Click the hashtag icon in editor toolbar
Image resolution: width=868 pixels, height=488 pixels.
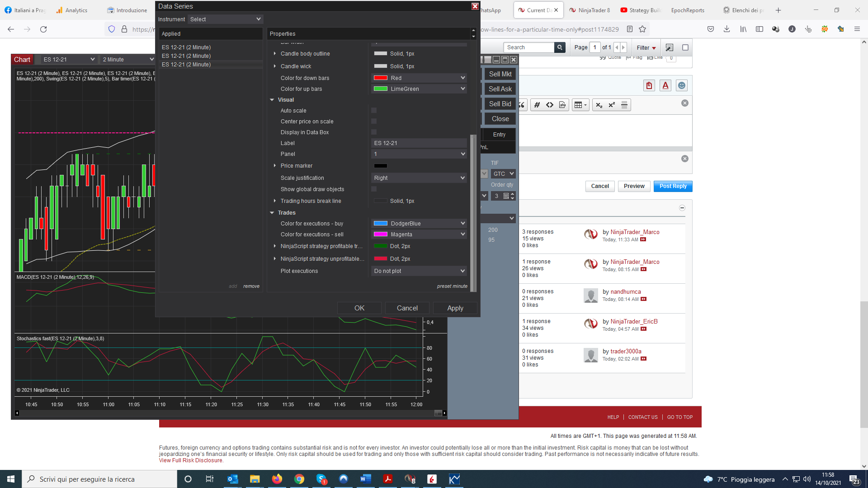point(537,105)
